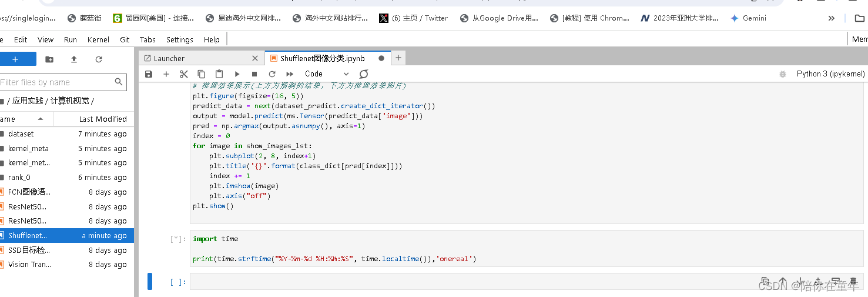The height and width of the screenshot is (297, 868).
Task: Open the View menu
Action: click(45, 39)
